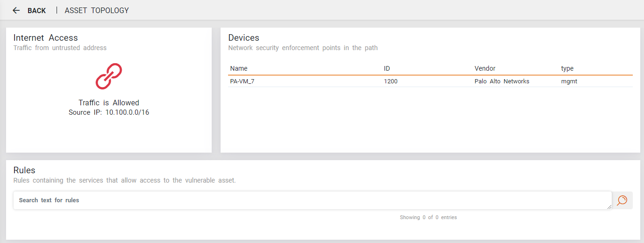Click the Internet Access panel heading
The image size is (644, 243).
[46, 38]
